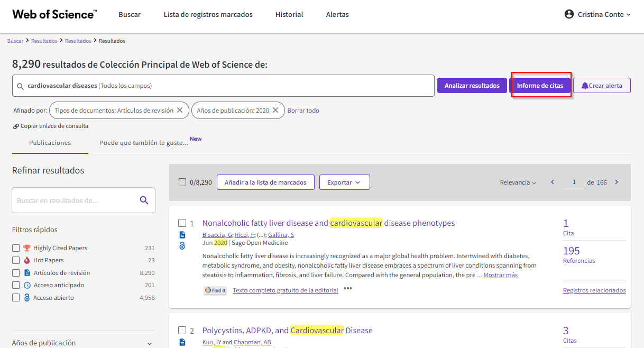Check the Artículos de revisión quick filter
This screenshot has height=348, width=644.
16,273
